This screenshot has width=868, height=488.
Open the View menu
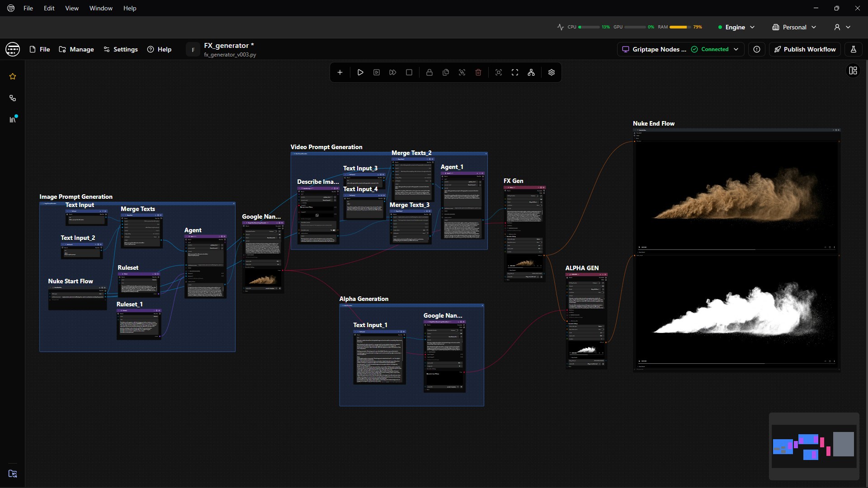coord(71,8)
